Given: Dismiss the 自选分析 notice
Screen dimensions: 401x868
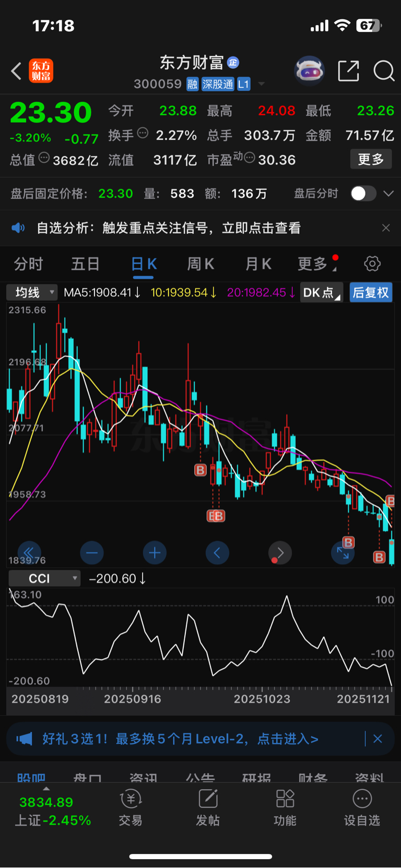Looking at the screenshot, I should pyautogui.click(x=386, y=228).
